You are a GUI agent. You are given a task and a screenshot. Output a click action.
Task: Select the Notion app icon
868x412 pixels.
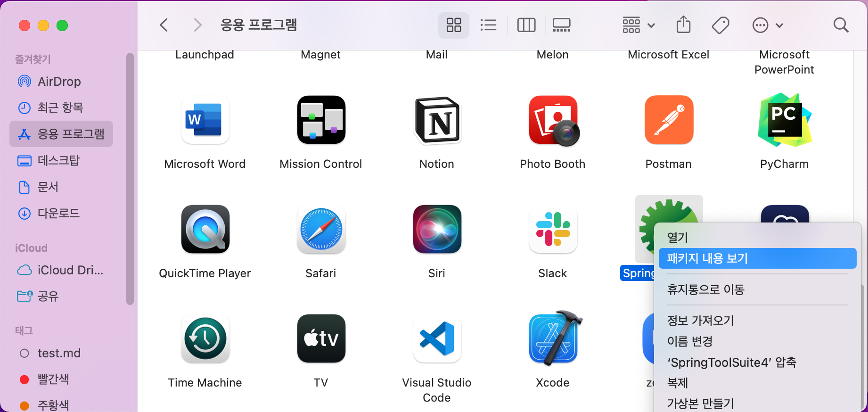click(x=437, y=120)
